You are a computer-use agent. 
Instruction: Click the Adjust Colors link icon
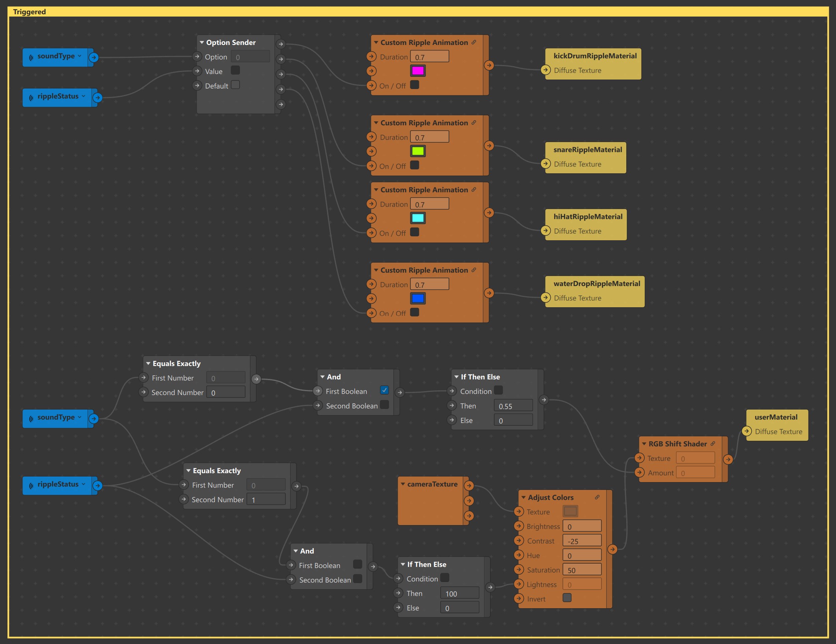pyautogui.click(x=596, y=497)
